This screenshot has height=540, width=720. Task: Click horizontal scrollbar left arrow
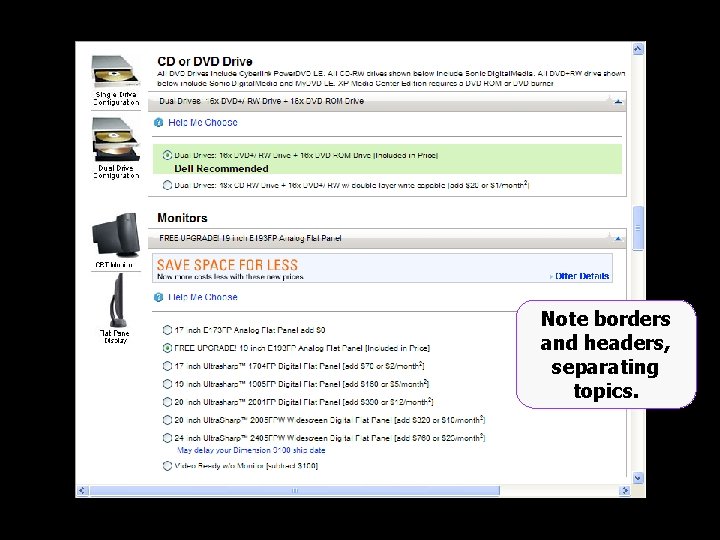click(82, 490)
